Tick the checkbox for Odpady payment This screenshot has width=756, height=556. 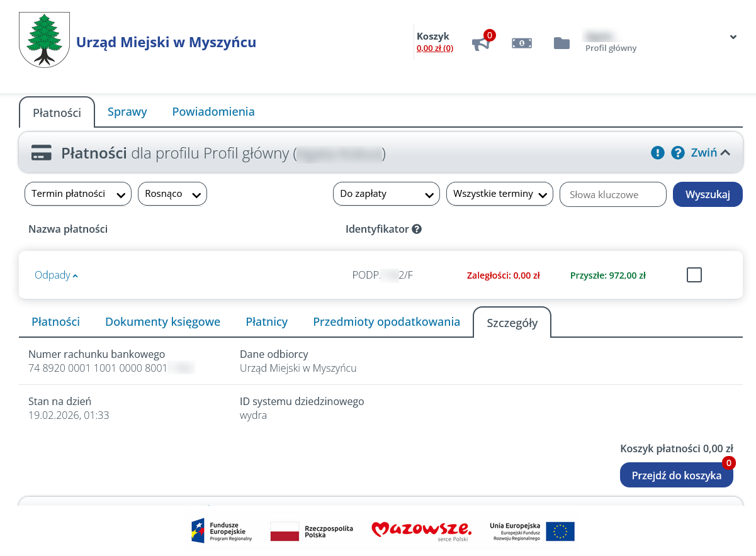point(694,275)
